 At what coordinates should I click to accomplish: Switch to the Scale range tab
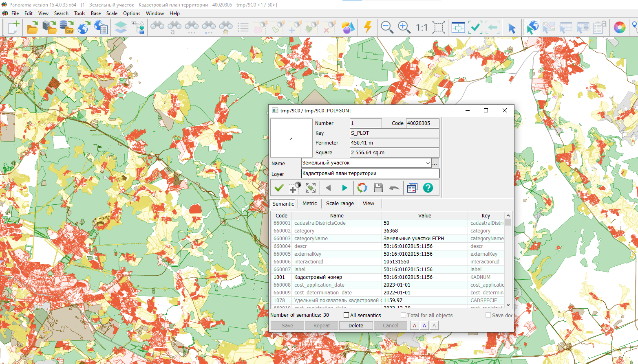[x=340, y=203]
